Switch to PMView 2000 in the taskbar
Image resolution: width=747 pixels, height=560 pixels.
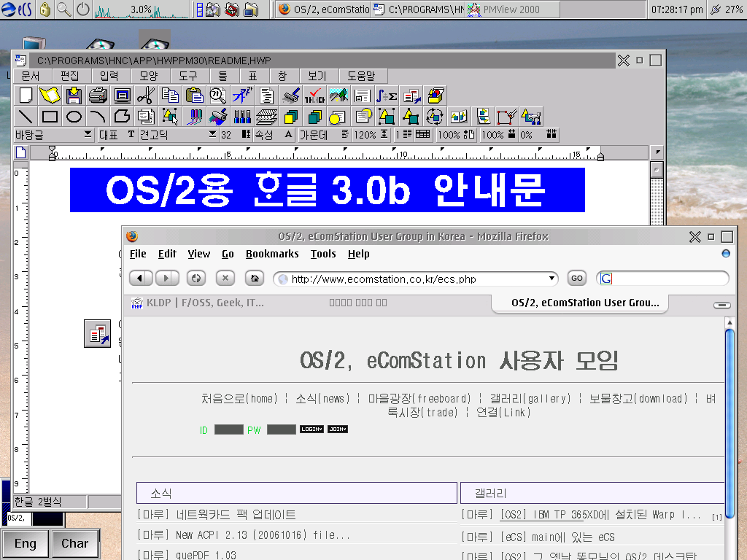coord(512,9)
